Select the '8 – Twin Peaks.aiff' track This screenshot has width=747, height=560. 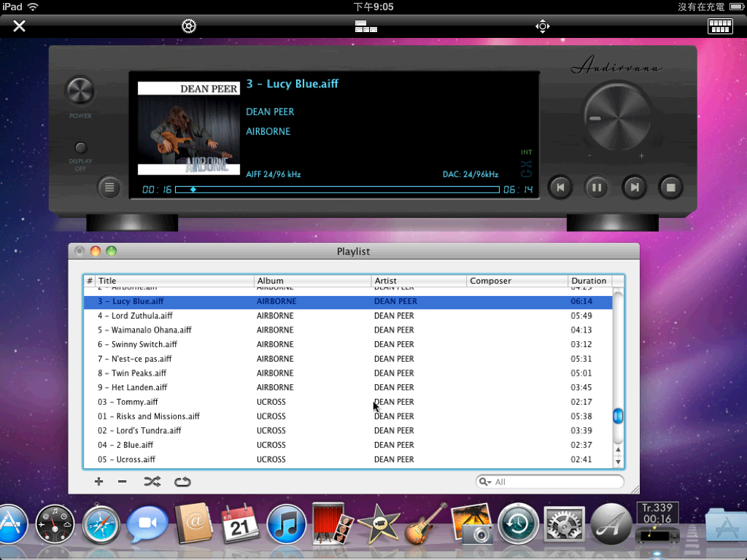point(348,373)
